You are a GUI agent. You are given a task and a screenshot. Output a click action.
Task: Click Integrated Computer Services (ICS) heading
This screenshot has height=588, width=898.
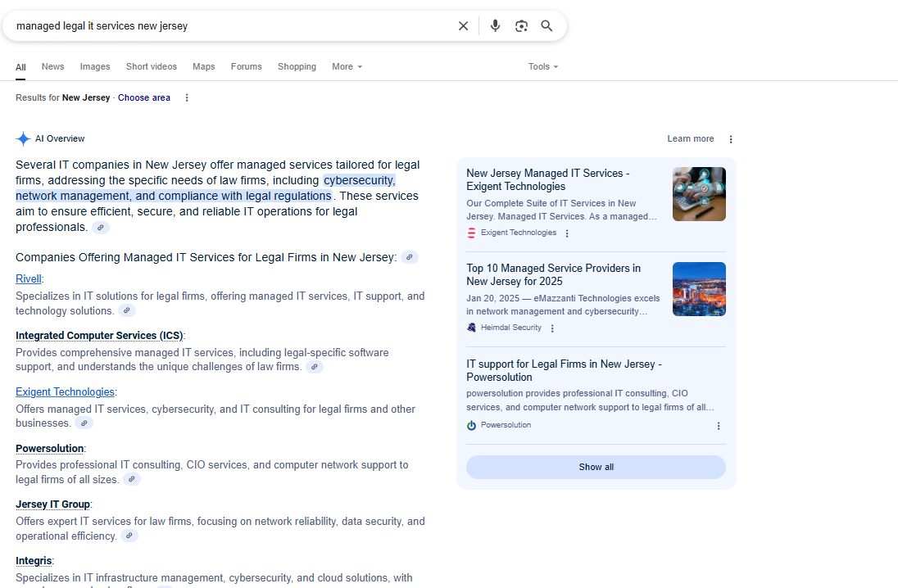click(x=100, y=336)
